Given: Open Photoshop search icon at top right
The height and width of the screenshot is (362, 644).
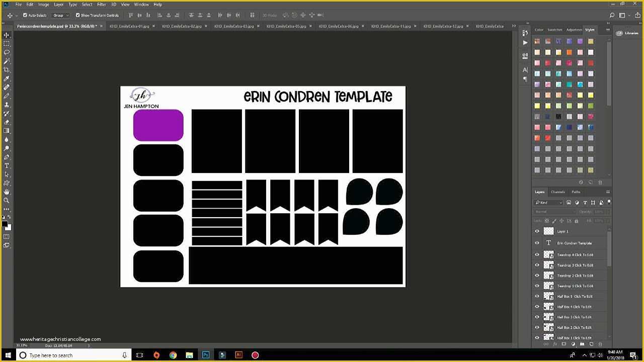Looking at the screenshot, I should click(x=612, y=16).
